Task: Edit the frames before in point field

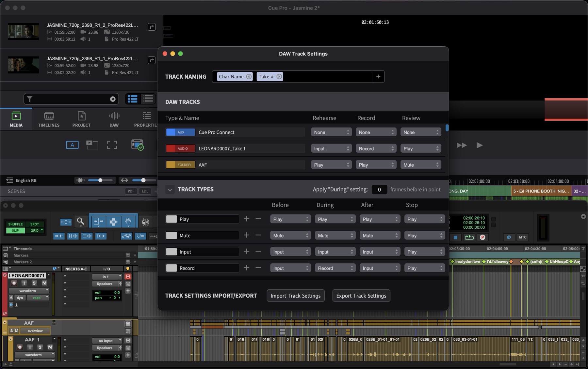Action: pyautogui.click(x=379, y=190)
